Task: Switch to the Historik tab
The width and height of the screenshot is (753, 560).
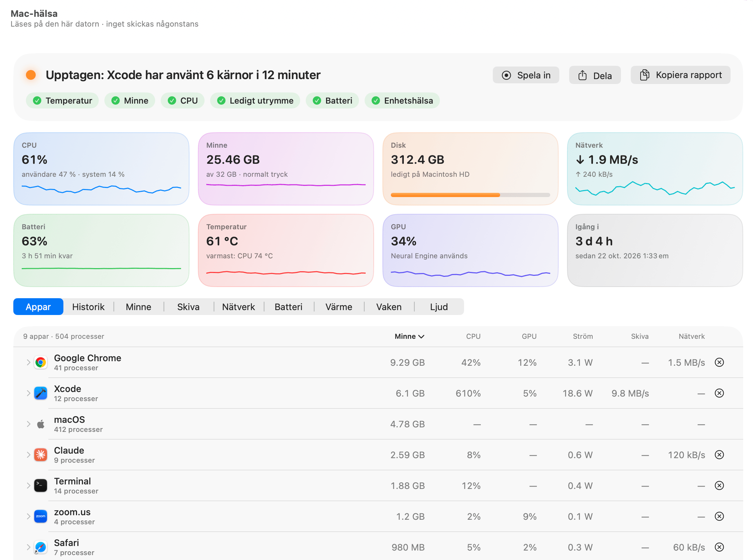Action: [88, 307]
